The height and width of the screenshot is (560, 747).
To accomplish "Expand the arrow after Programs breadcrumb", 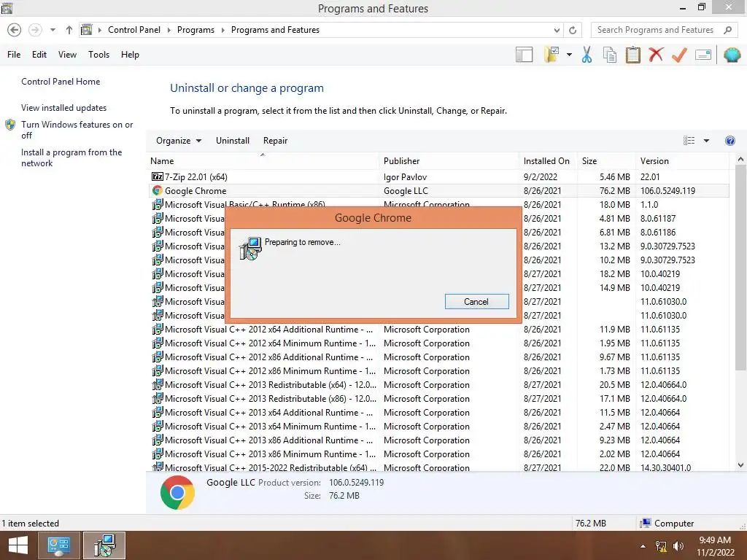I will [222, 30].
